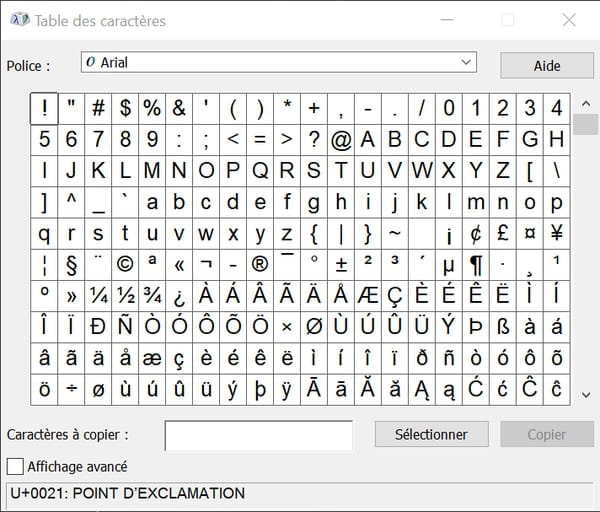Click the scroll up arrow of grid
This screenshot has height=512, width=600.
coord(585,103)
